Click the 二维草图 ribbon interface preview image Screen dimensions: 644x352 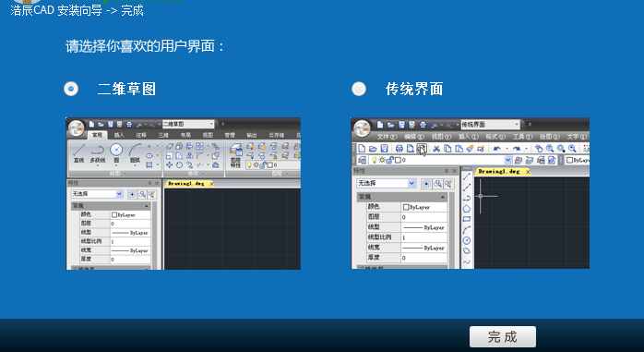pyautogui.click(x=184, y=194)
